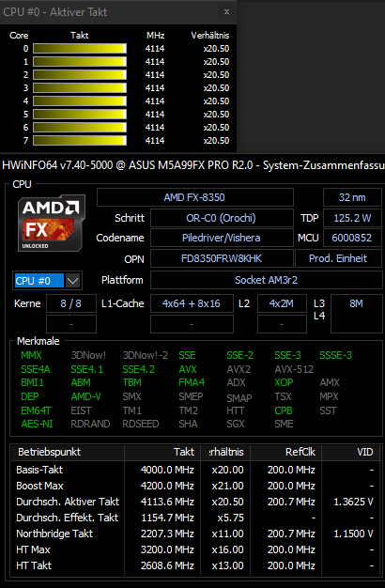Screen dimensions: 385x588
Task: Select the HT Takt row
Action: pyautogui.click(x=195, y=565)
